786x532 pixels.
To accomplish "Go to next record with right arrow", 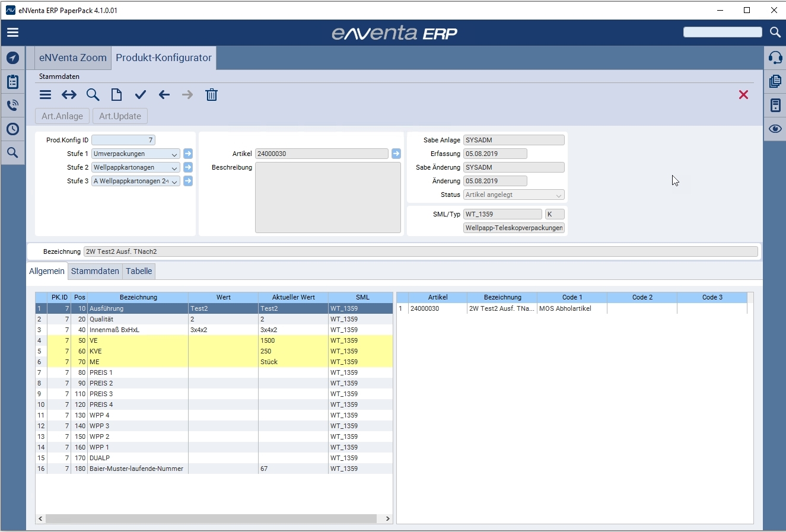I will (187, 95).
